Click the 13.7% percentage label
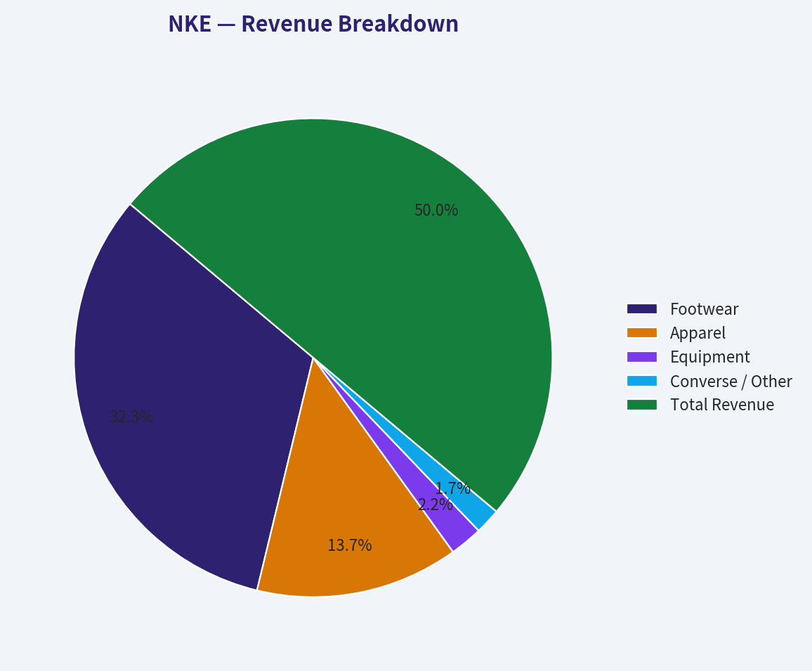 (x=350, y=545)
